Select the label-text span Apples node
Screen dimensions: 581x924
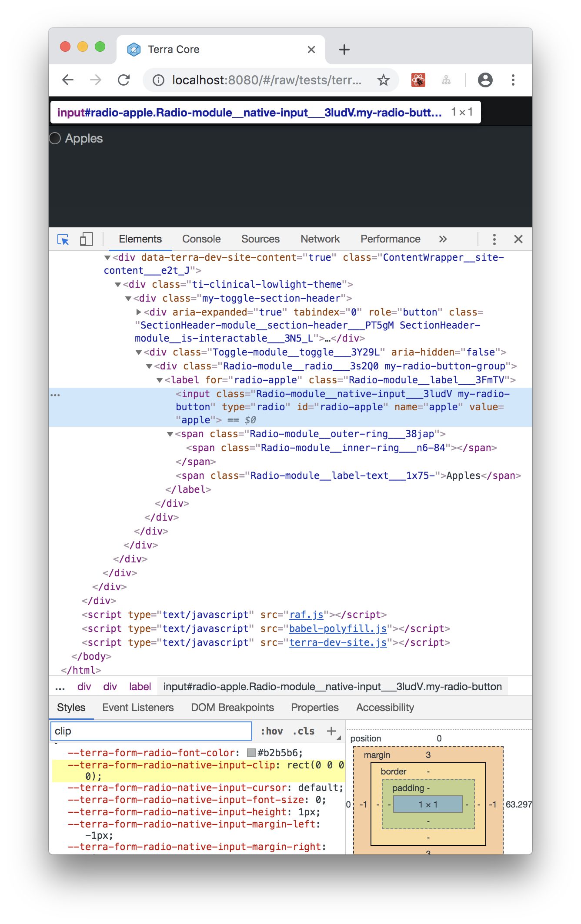348,476
